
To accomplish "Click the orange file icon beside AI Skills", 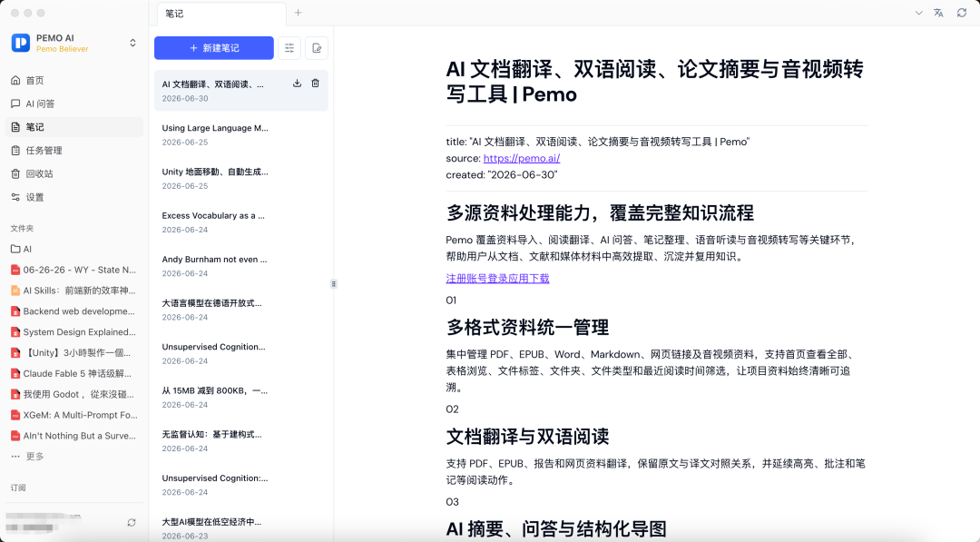I will 15,291.
